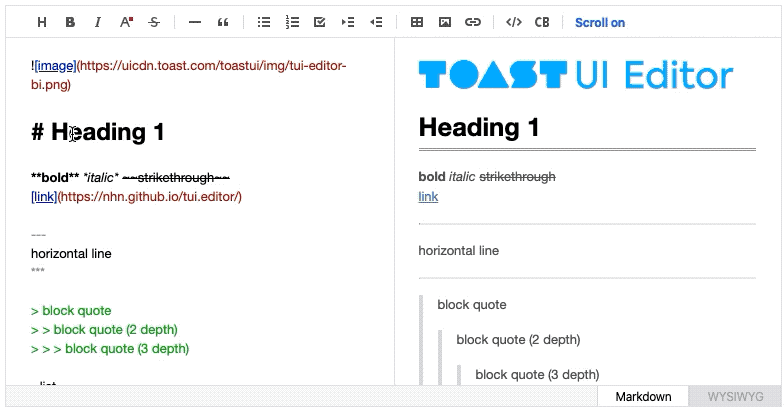Click the strikethrough word in preview
Screen dimensions: 784x412
[518, 176]
